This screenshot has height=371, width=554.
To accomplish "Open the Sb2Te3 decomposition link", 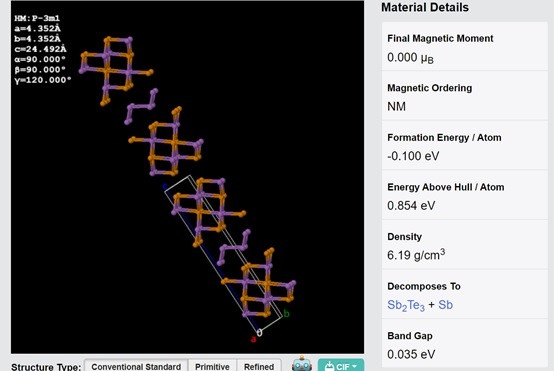I will click(x=406, y=305).
